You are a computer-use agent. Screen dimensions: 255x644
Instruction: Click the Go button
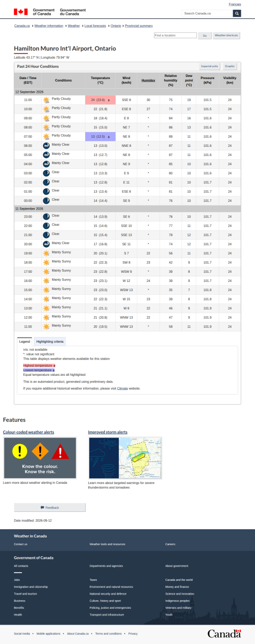click(205, 36)
